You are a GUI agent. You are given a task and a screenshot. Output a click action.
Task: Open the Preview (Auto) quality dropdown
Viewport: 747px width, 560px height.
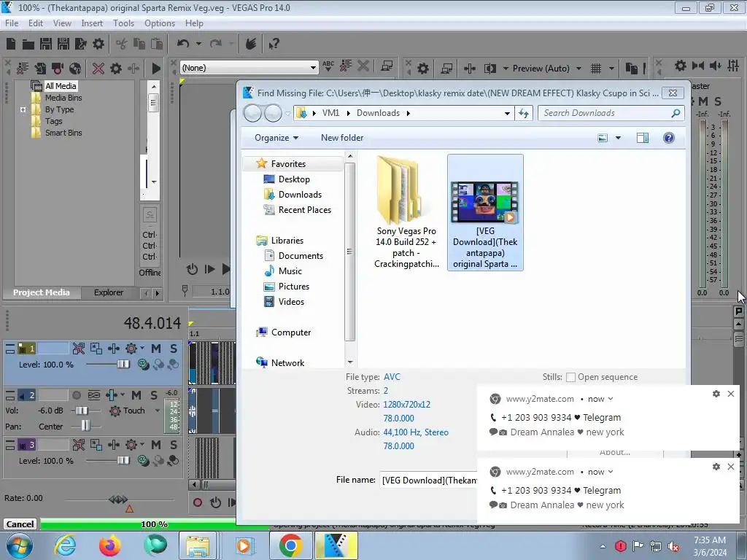578,69
